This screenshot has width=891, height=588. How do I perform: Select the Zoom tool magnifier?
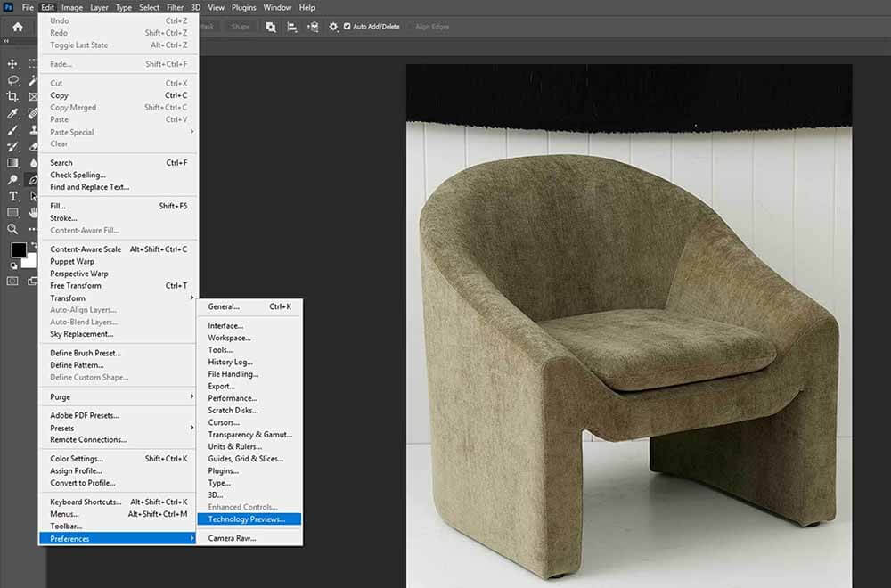[12, 229]
